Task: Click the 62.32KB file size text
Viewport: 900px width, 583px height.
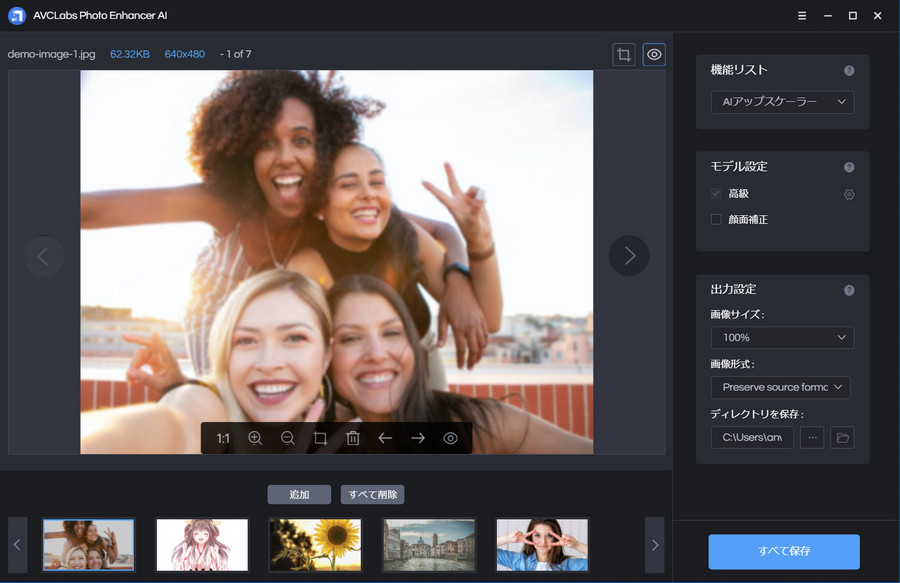Action: tap(130, 54)
